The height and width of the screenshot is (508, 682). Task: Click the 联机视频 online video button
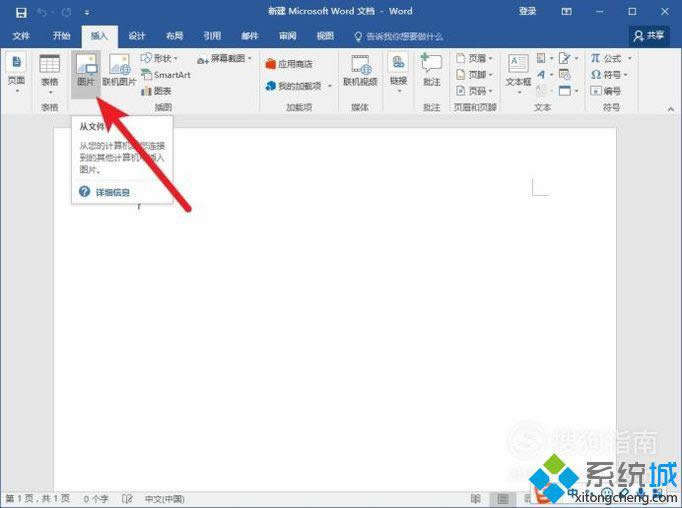(360, 70)
